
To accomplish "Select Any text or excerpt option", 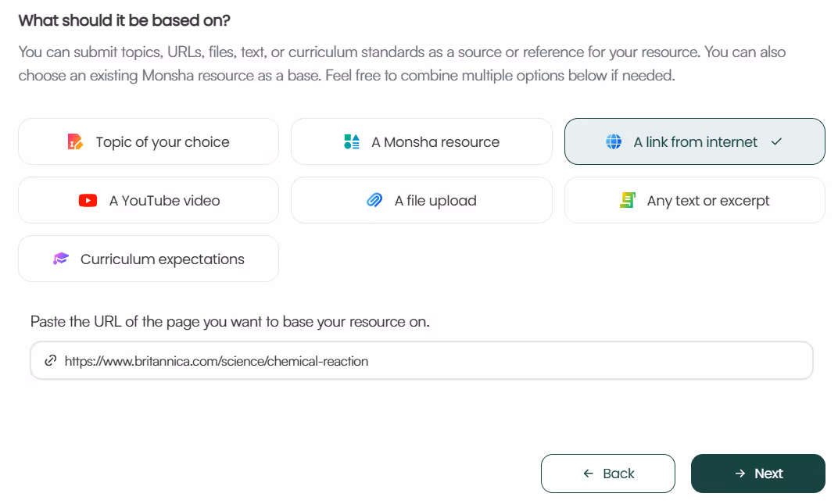I will click(x=694, y=200).
